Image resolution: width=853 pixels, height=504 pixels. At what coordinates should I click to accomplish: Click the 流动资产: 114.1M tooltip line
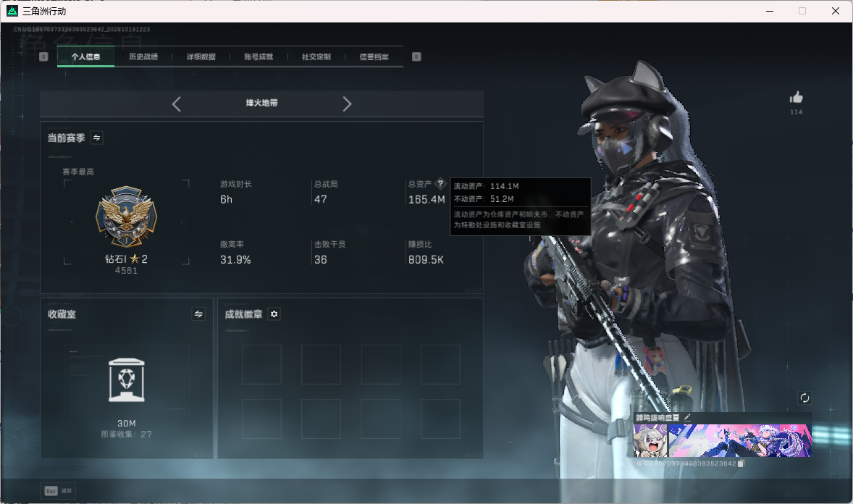click(487, 186)
